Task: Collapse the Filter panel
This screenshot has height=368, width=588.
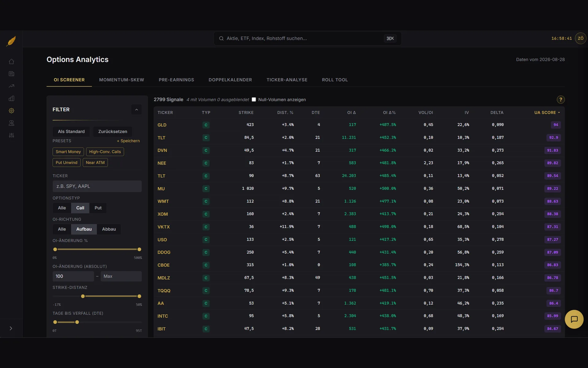Action: [137, 109]
